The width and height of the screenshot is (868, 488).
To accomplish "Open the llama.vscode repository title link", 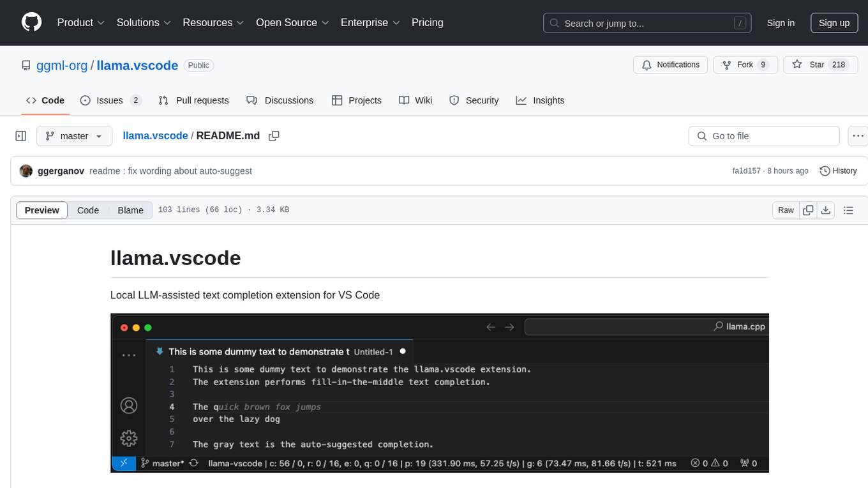I will pos(137,65).
